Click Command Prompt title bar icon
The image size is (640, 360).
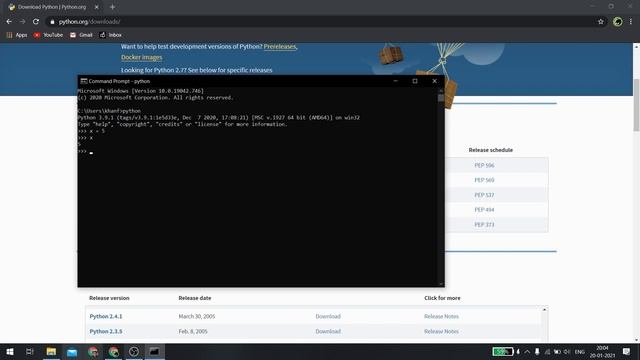point(84,81)
